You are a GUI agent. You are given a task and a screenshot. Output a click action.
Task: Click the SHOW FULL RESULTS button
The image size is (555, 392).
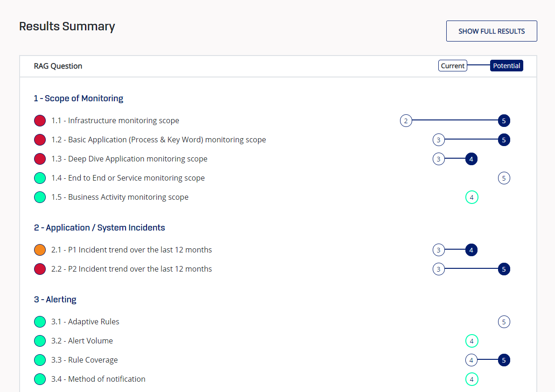point(492,31)
